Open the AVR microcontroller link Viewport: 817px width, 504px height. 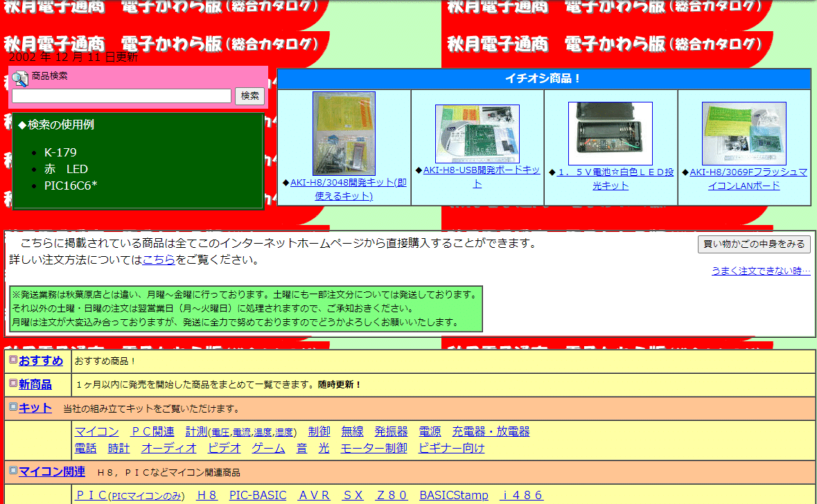pyautogui.click(x=314, y=495)
